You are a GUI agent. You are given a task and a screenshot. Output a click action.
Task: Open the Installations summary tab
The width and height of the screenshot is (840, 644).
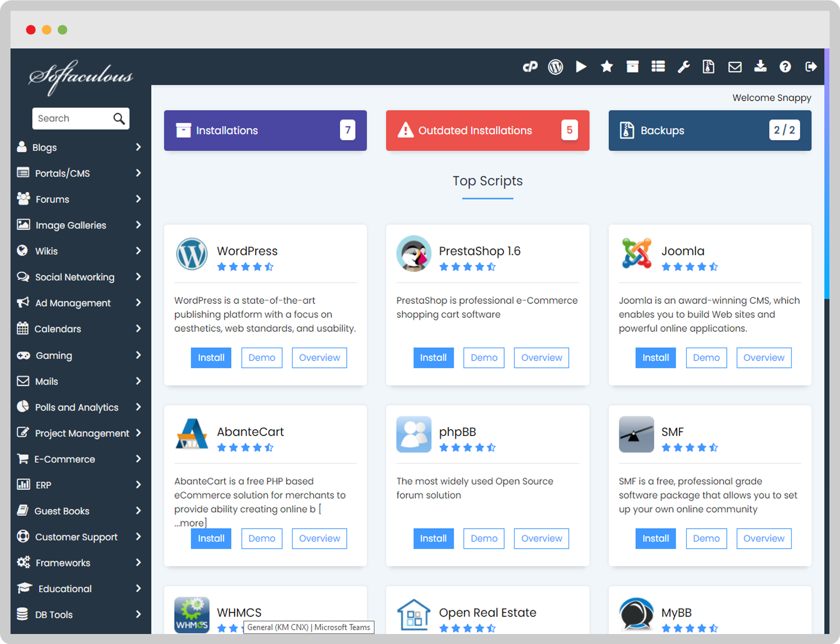coord(265,131)
